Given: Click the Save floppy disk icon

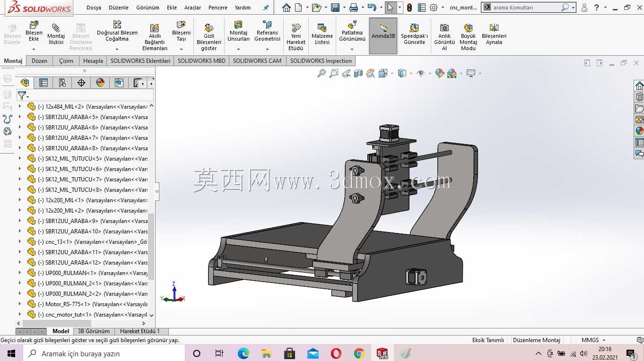Looking at the screenshot, I should pyautogui.click(x=335, y=8).
